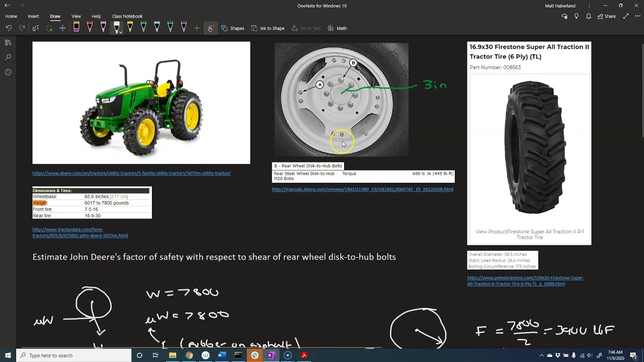Viewport: 644px width, 362px height.
Task: Pick the eraser tool in Draw ribbon
Action: click(76, 28)
